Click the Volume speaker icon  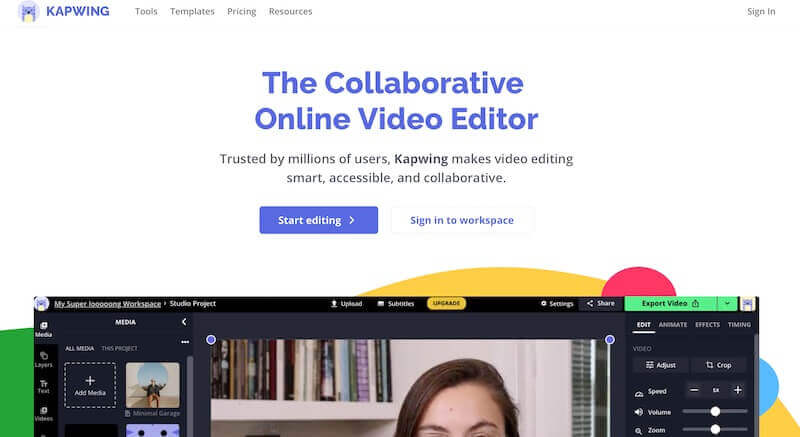tap(639, 412)
